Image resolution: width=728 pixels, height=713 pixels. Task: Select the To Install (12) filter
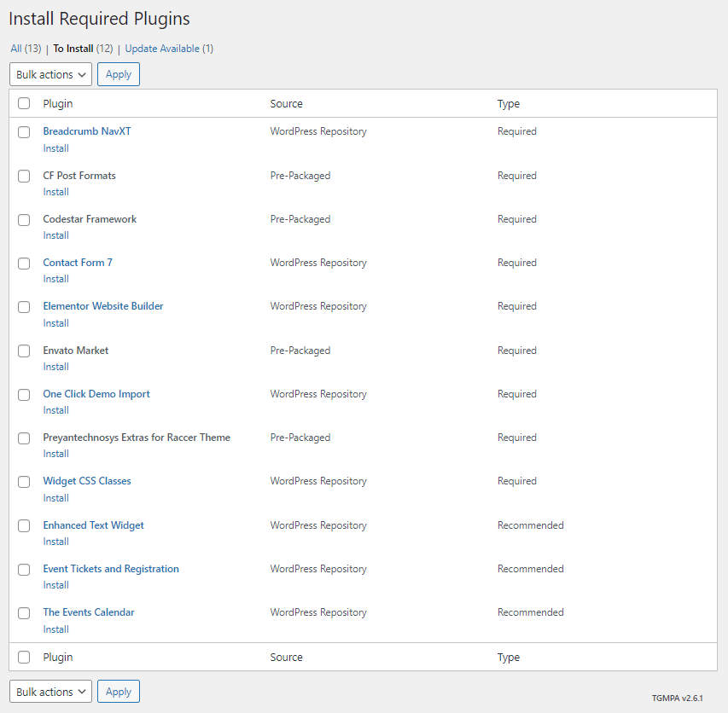83,49
